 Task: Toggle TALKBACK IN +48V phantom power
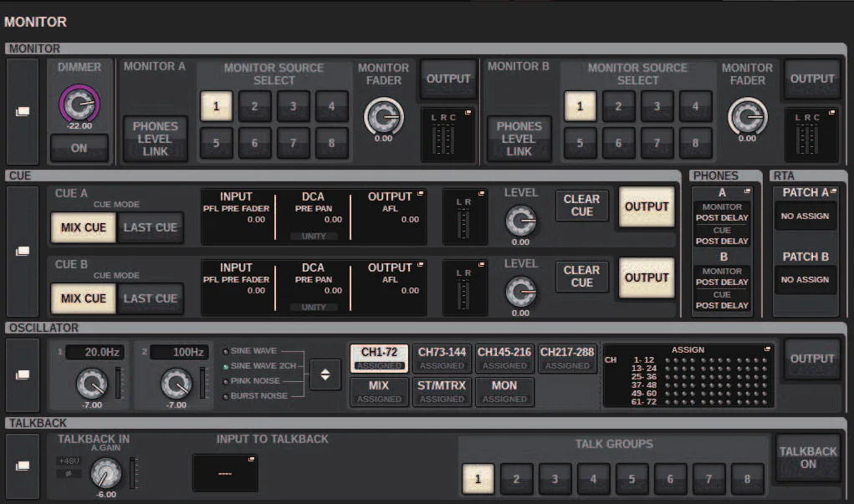(x=69, y=461)
